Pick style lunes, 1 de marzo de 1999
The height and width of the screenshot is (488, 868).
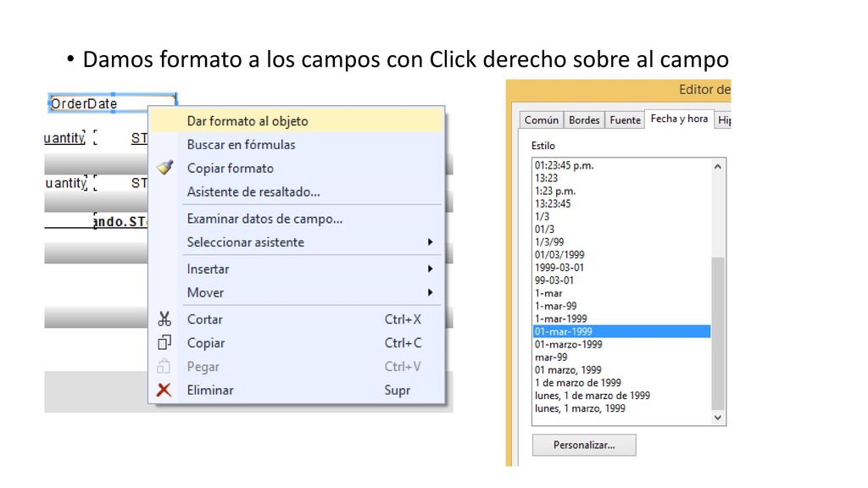pyautogui.click(x=621, y=396)
